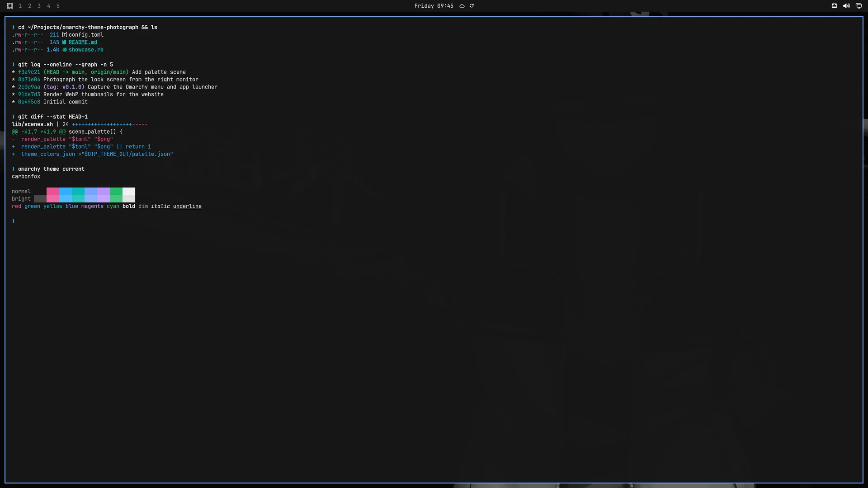
Task: Switch to workspace 5
Action: tap(58, 6)
